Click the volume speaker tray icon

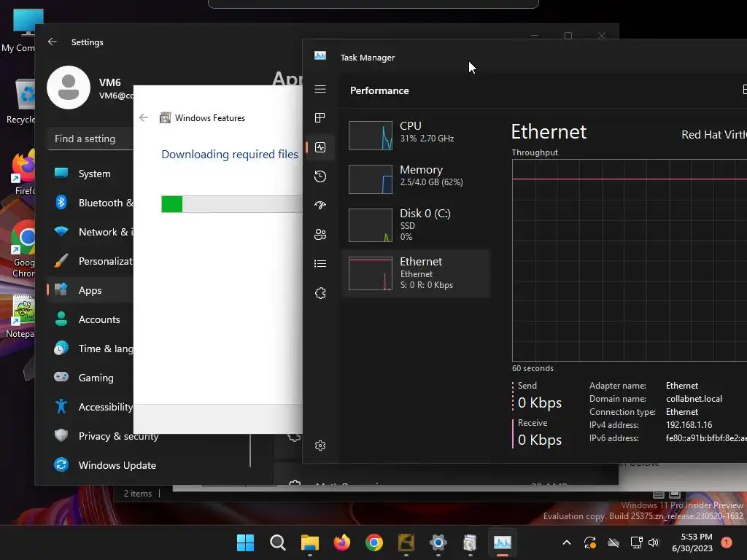pos(654,542)
